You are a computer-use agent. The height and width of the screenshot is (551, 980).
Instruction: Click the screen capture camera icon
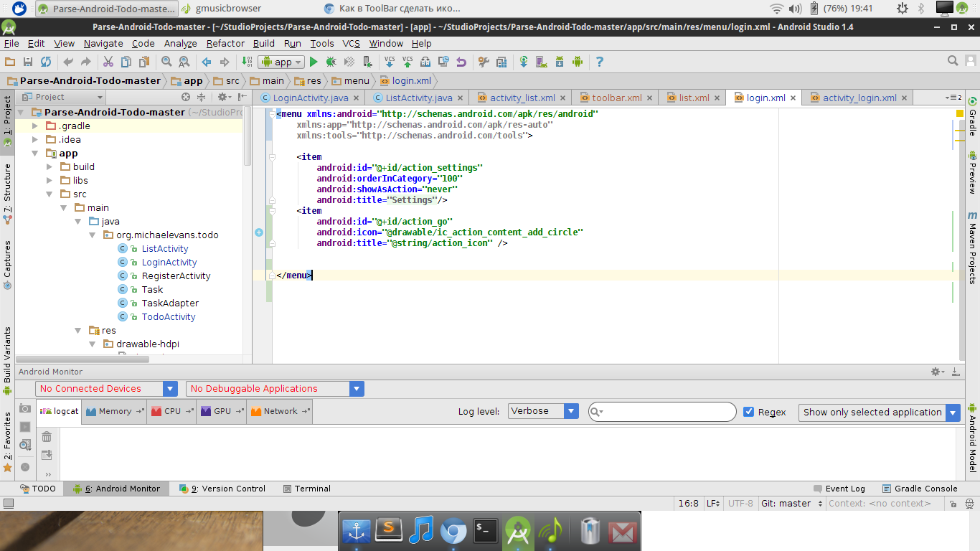point(25,408)
